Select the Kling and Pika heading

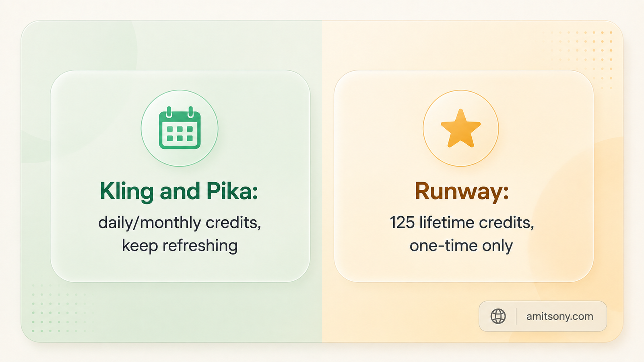click(179, 191)
